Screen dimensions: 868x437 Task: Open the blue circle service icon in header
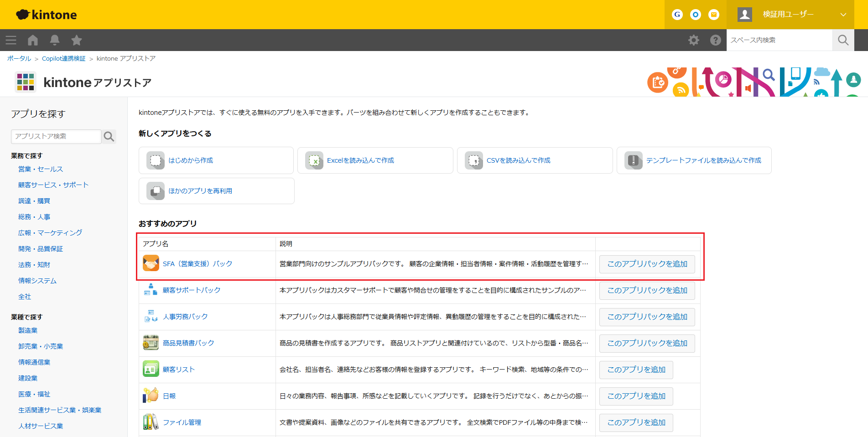point(696,15)
